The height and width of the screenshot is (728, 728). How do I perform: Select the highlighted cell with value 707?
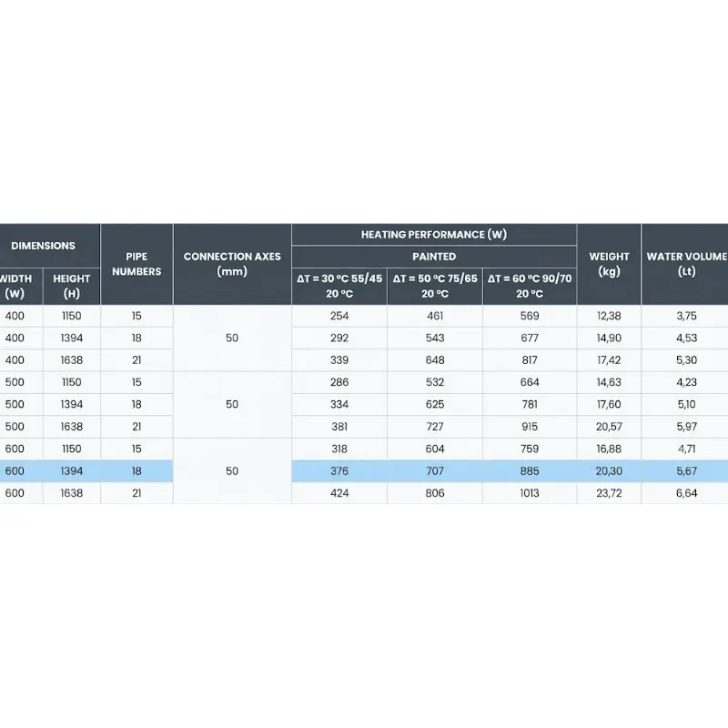click(x=435, y=471)
